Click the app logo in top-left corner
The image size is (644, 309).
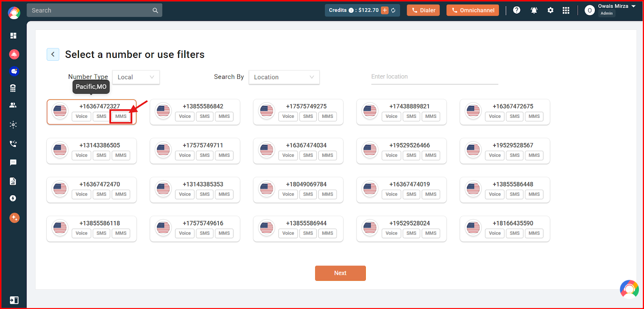(x=14, y=13)
